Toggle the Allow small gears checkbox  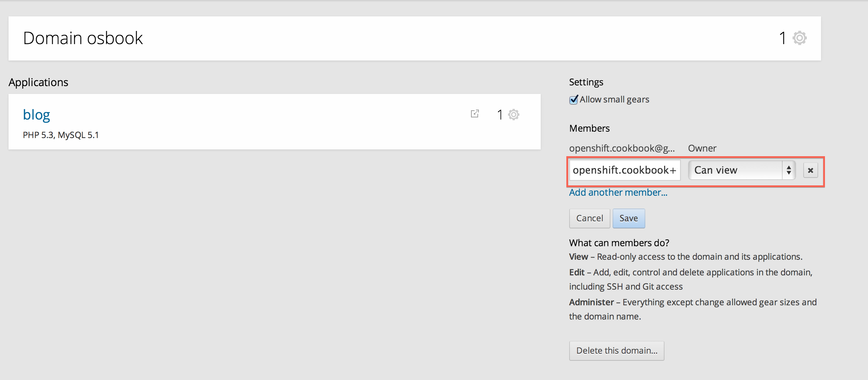(x=573, y=100)
